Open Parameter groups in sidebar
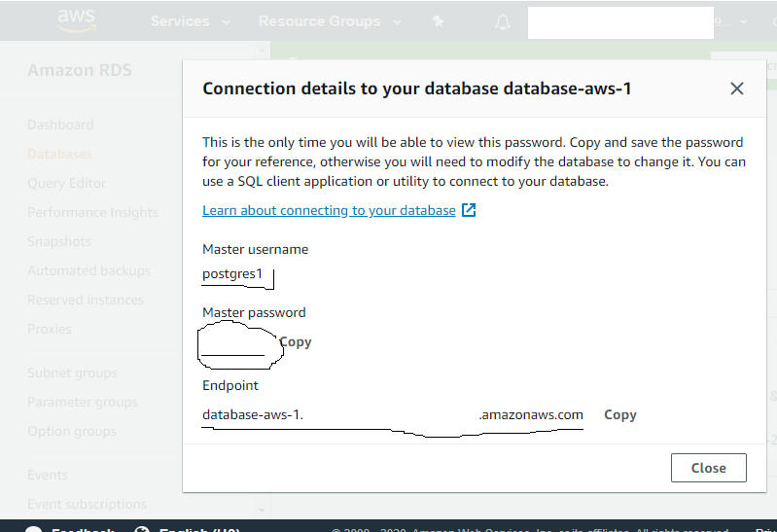Image resolution: width=777 pixels, height=532 pixels. (83, 402)
